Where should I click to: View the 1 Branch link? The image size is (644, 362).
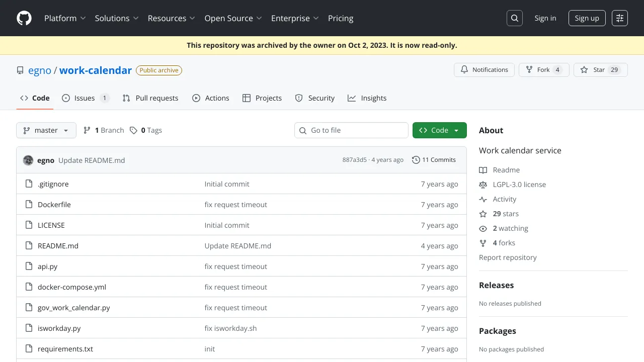pyautogui.click(x=104, y=130)
